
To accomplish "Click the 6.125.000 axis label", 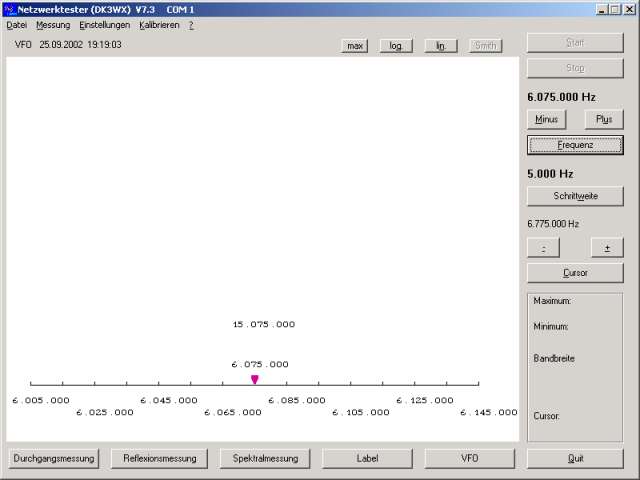I will click(425, 400).
